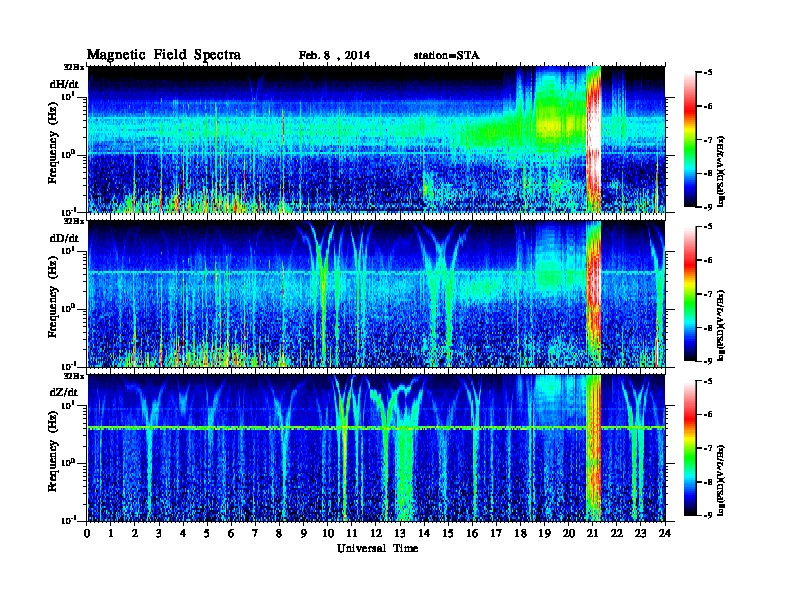Click the time axis tick label "5"

207,533
